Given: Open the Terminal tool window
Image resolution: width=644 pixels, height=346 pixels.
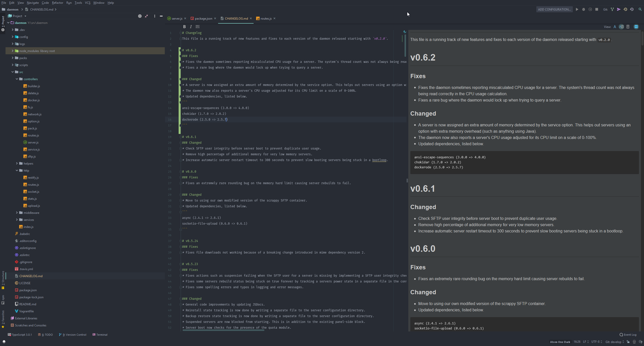Looking at the screenshot, I should [x=100, y=335].
